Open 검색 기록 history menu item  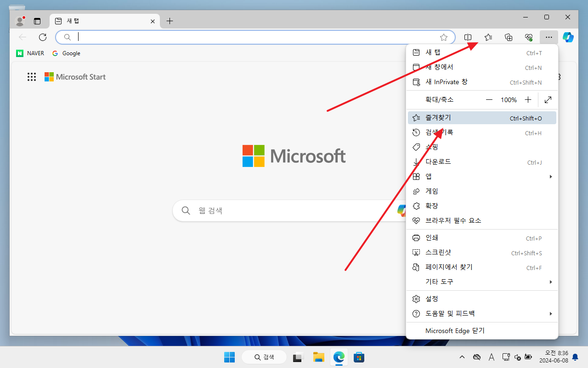[482, 133]
